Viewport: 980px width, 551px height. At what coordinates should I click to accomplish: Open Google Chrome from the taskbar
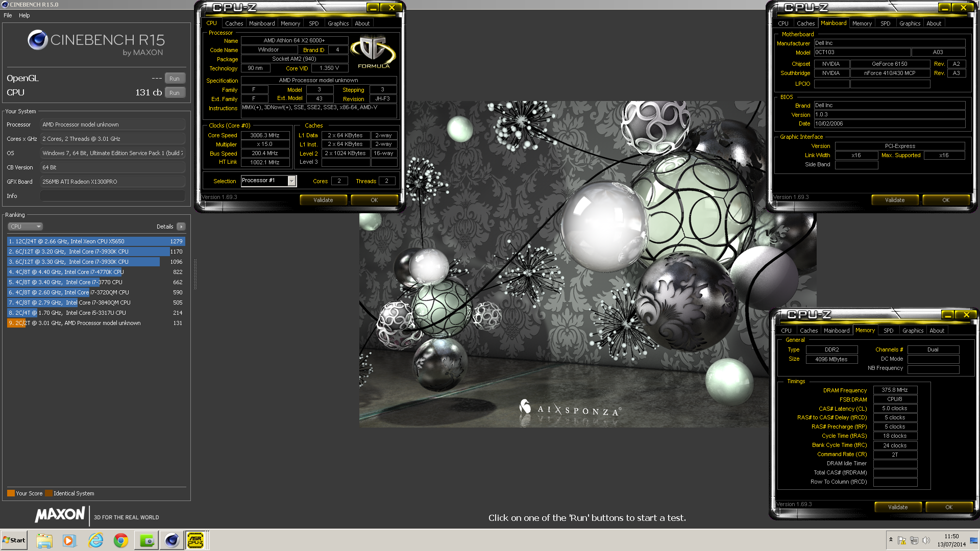click(x=121, y=540)
